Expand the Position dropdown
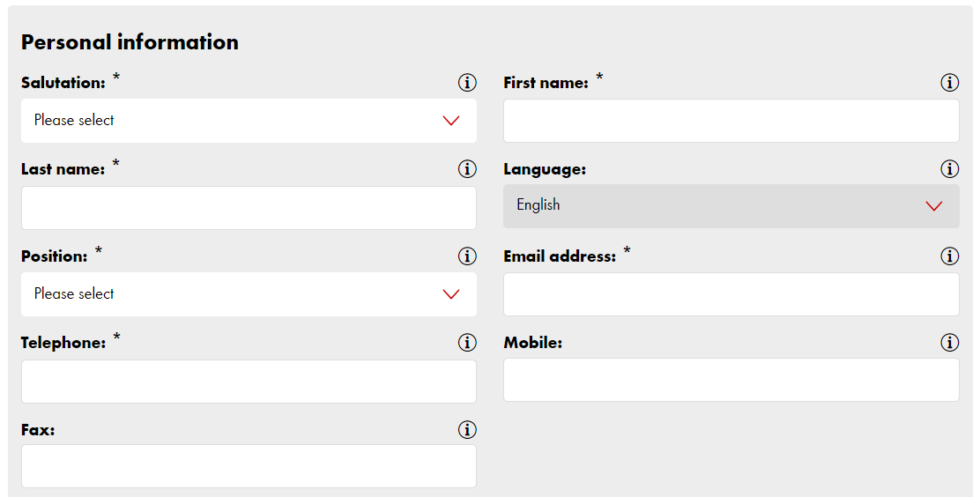This screenshot has width=980, height=497. point(249,293)
